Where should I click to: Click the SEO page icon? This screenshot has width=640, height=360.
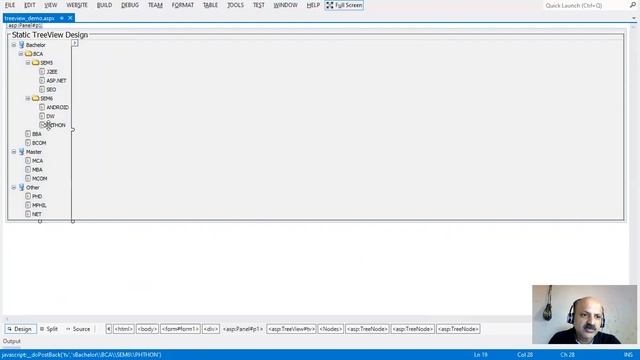pos(42,89)
